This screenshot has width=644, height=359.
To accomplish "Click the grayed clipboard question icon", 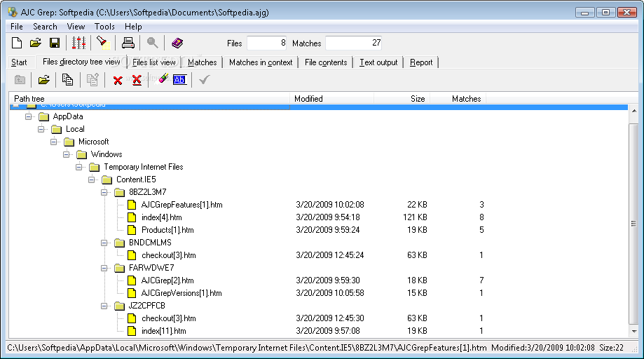I will click(93, 80).
